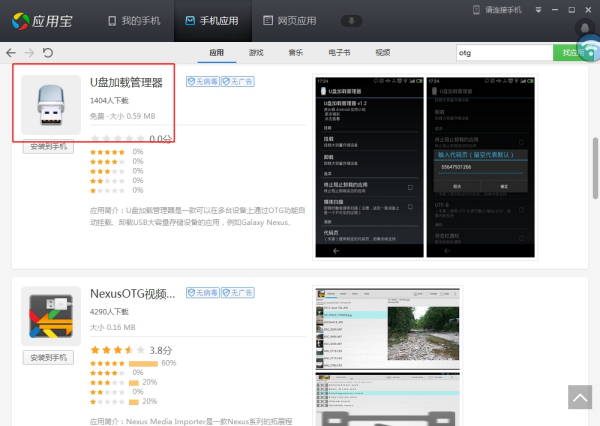
Task: Click the 1404人下载 download count
Action: 109,101
